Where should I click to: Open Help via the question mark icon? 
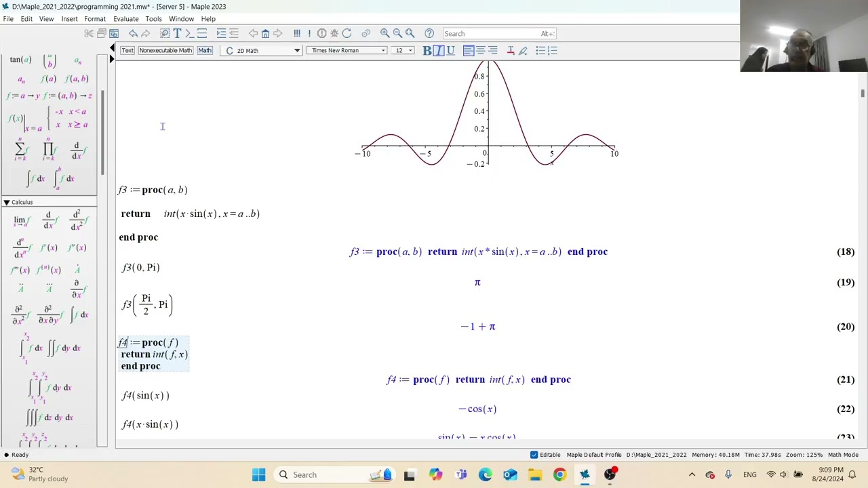[429, 33]
